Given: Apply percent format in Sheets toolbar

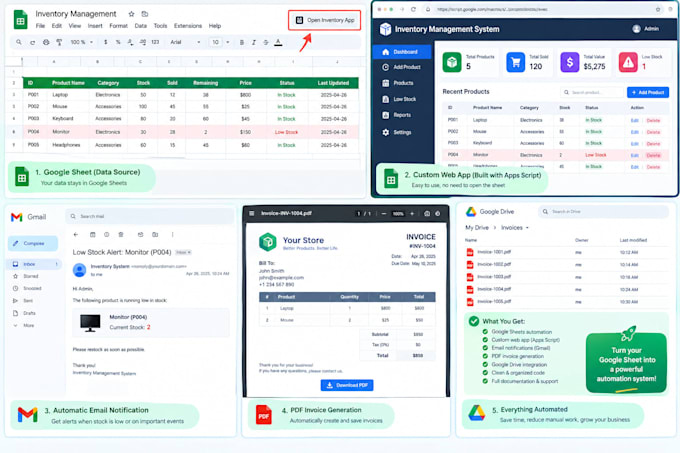Looking at the screenshot, I should coord(118,42).
